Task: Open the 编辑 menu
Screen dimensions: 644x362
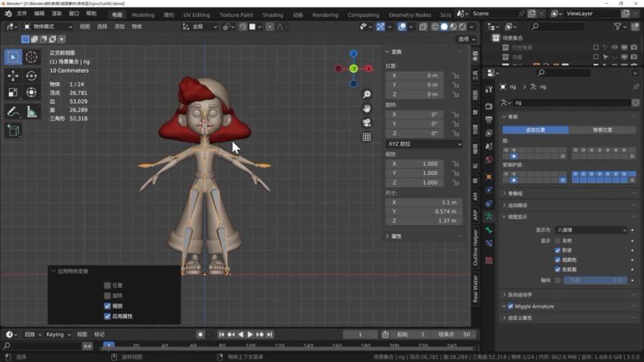Action: [39, 14]
